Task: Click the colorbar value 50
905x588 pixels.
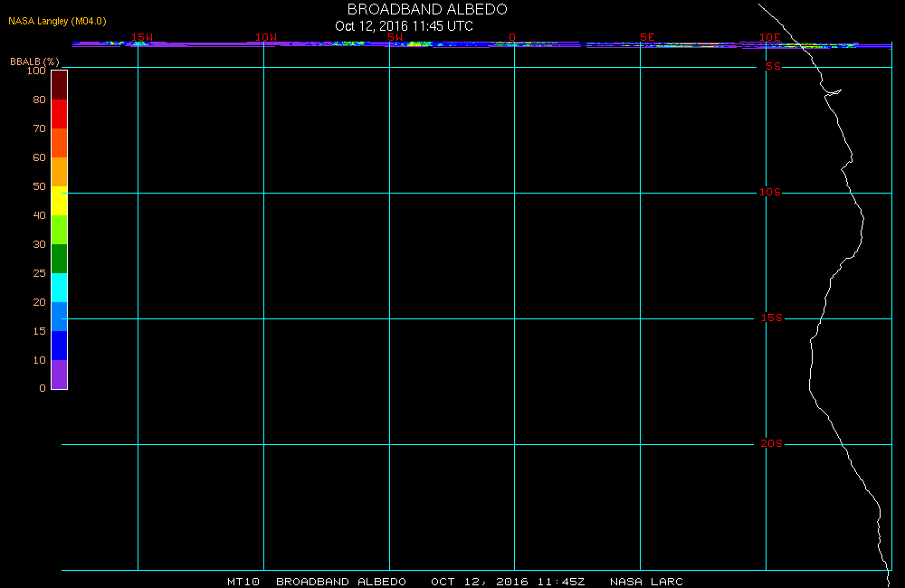Action: [39, 185]
